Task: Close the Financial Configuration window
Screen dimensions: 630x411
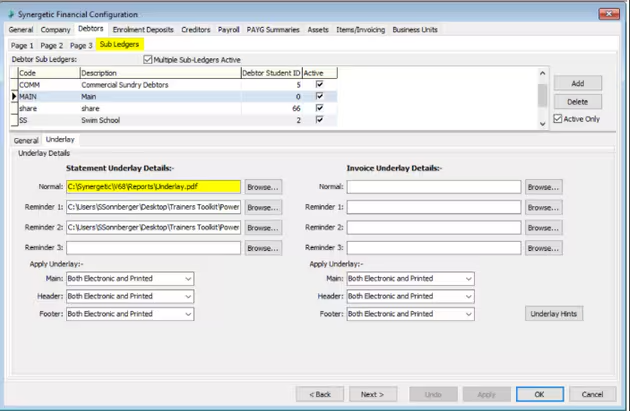Action: [608, 13]
